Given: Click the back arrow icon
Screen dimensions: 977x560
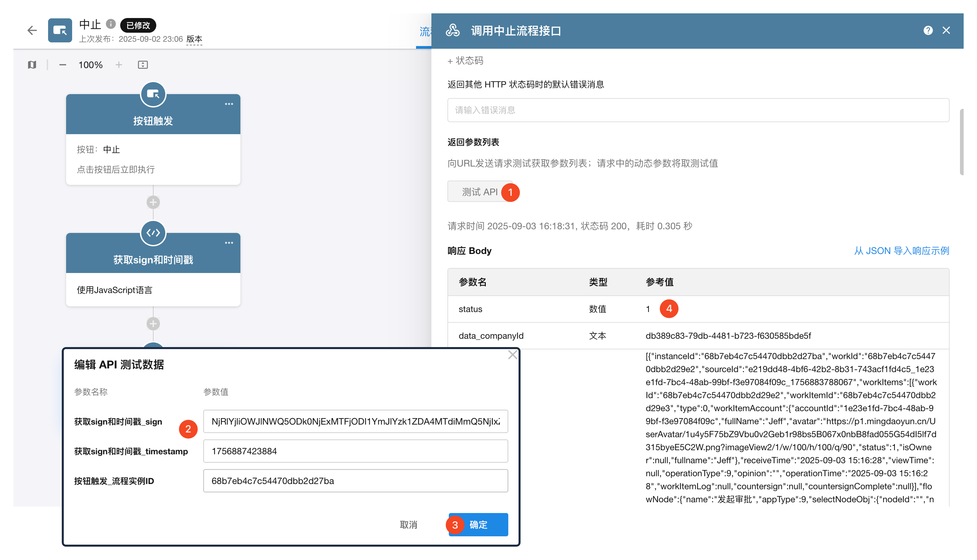Looking at the screenshot, I should (32, 30).
